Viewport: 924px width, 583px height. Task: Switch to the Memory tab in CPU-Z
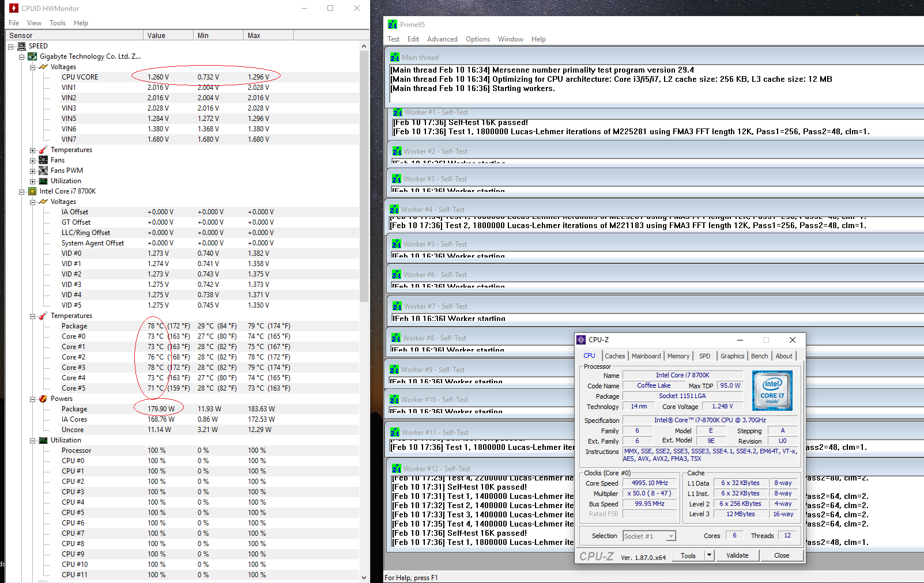(x=678, y=356)
